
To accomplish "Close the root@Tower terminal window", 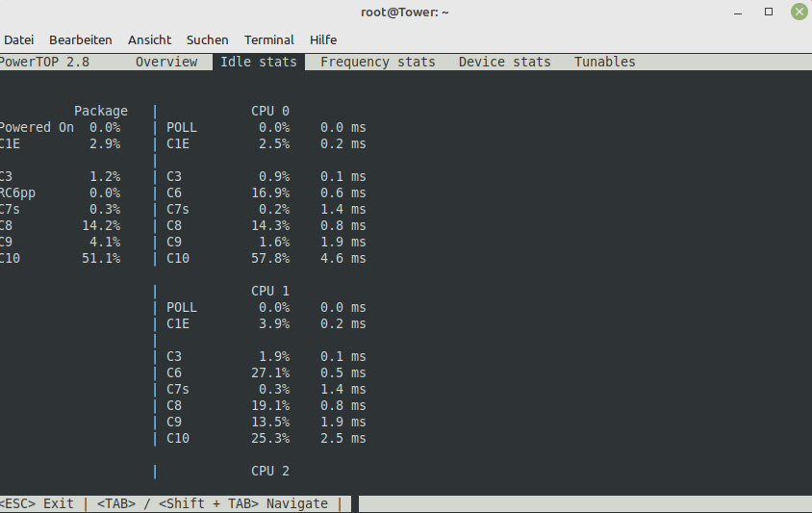I will click(x=799, y=12).
